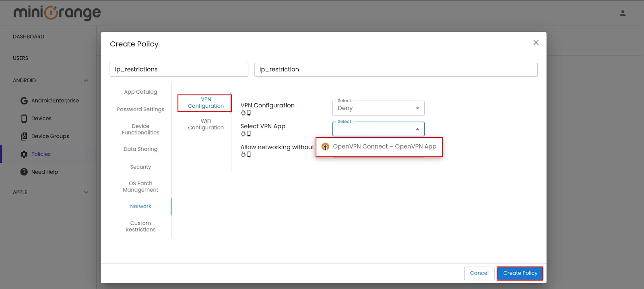Viewport: 644px width, 289px height.
Task: Click the policy name field Ip_restrictions
Action: point(179,70)
